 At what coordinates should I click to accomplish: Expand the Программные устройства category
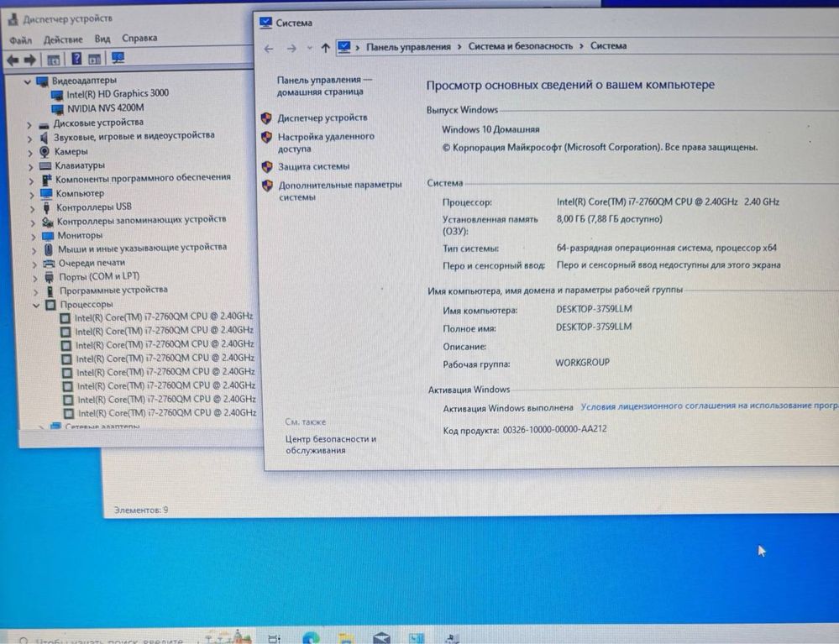(36, 292)
